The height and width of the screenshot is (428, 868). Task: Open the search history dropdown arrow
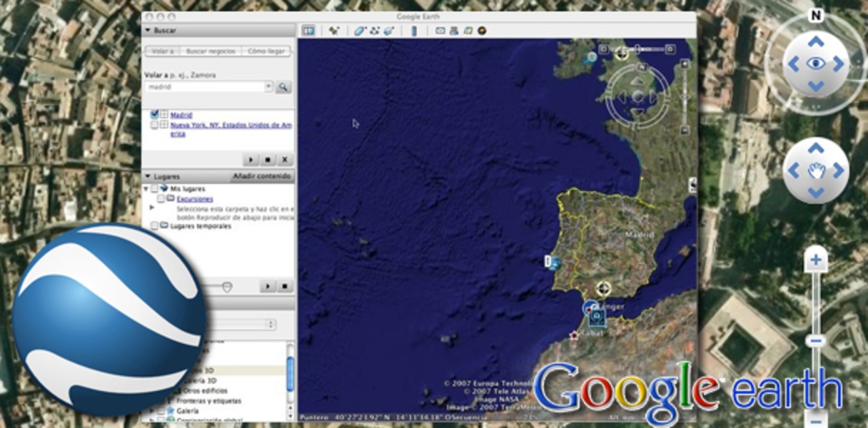pos(269,86)
